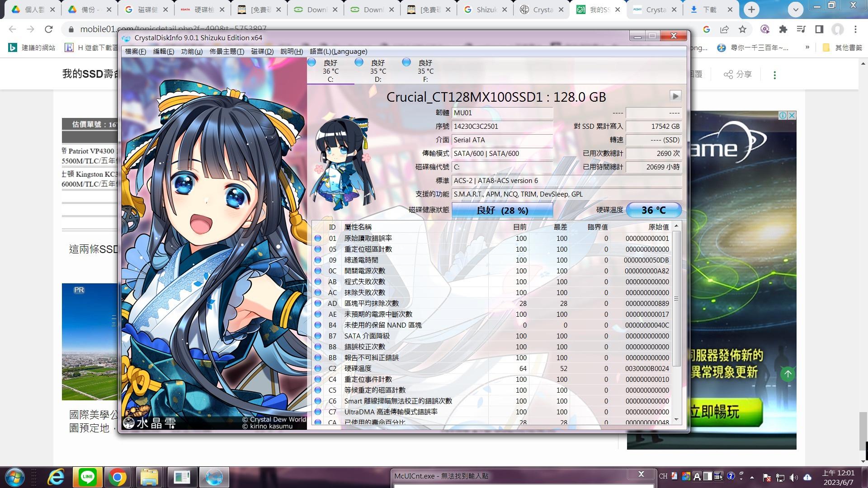Click the firmware field MU01
Image resolution: width=868 pixels, height=488 pixels.
click(x=502, y=113)
